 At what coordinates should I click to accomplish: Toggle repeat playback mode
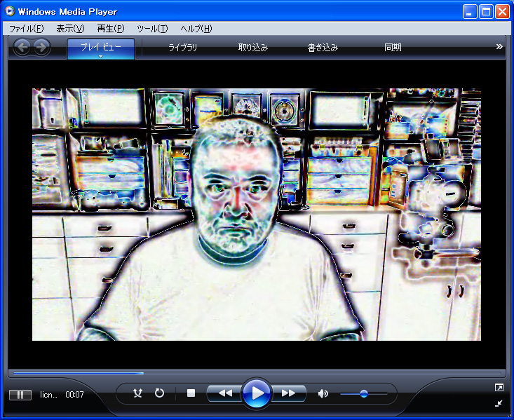159,393
